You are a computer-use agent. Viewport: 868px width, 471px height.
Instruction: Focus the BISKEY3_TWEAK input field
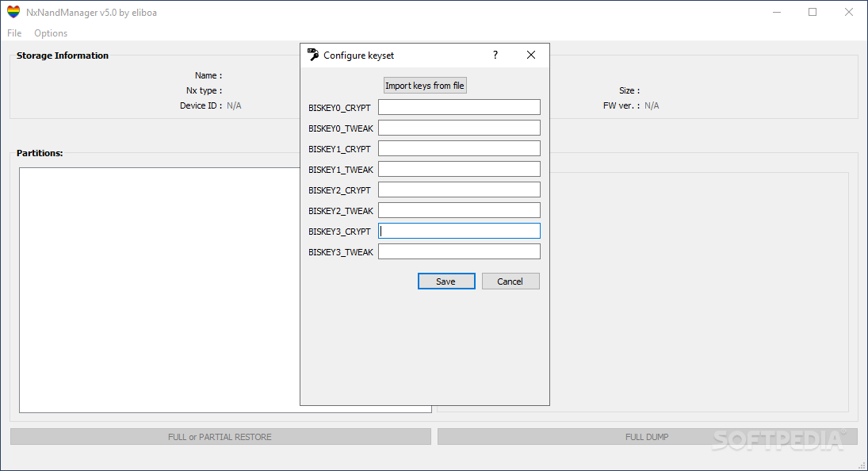click(459, 252)
